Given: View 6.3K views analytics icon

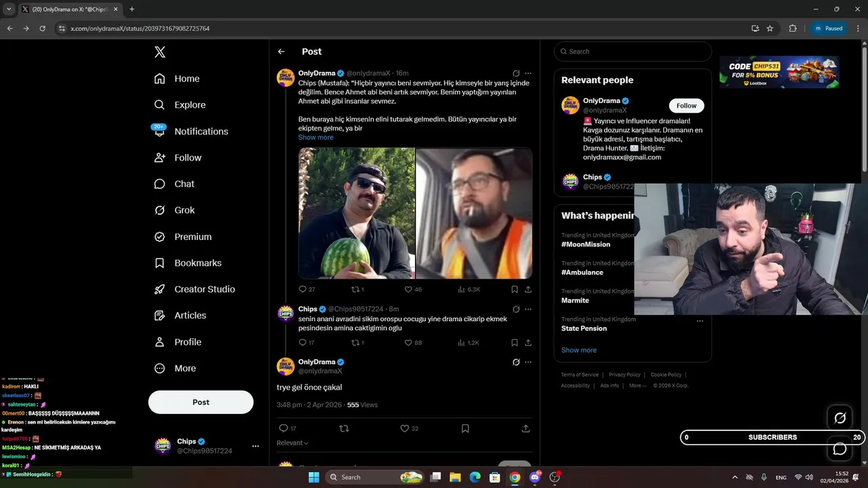Looking at the screenshot, I should (461, 289).
